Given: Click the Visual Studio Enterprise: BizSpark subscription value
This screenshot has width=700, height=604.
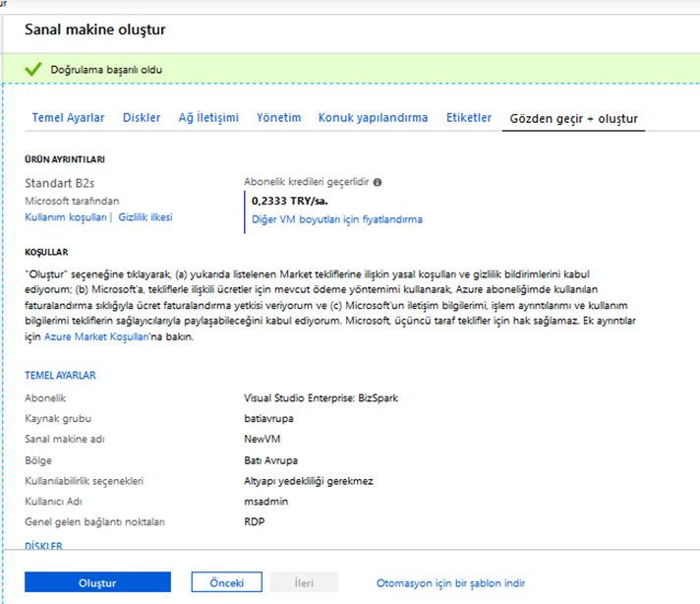Looking at the screenshot, I should coord(320,398).
